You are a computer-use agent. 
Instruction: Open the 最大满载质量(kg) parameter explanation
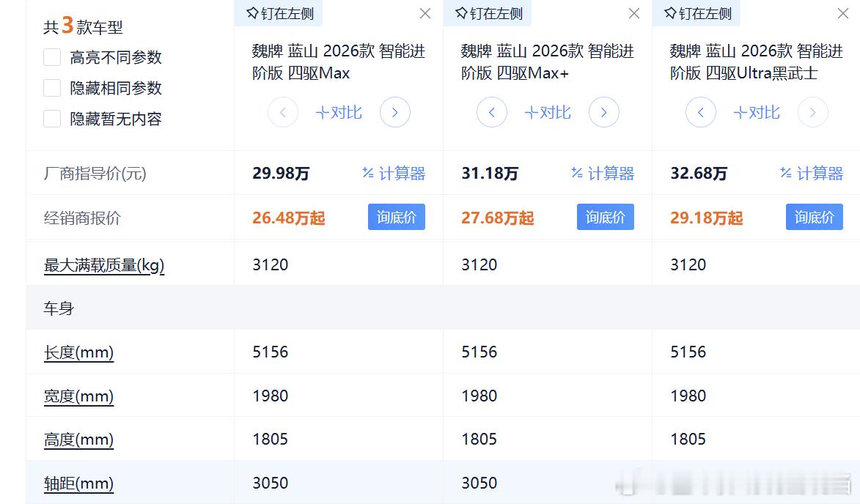coord(104,265)
